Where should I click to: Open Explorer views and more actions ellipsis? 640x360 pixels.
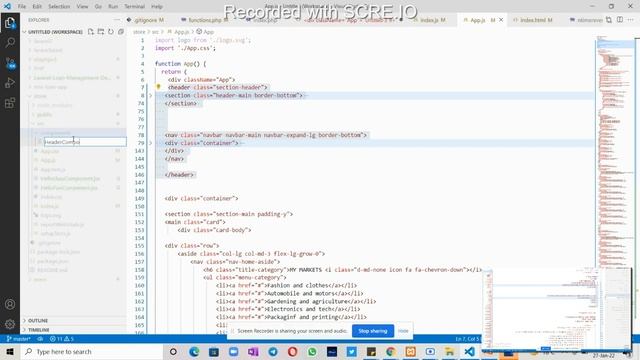point(118,20)
